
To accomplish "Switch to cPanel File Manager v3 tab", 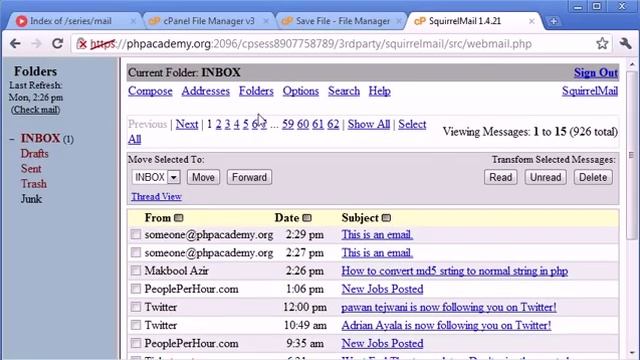I will pos(208,21).
